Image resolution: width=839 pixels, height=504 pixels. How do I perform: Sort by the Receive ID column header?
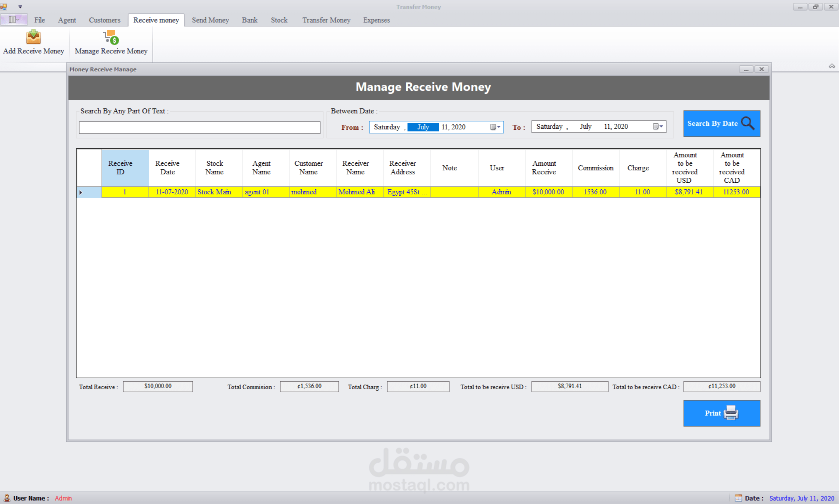(125, 168)
